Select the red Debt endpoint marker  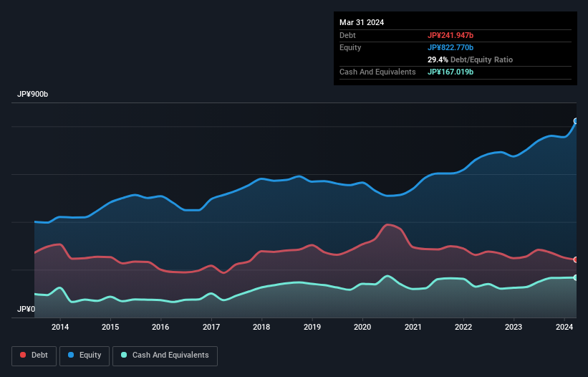pos(576,259)
